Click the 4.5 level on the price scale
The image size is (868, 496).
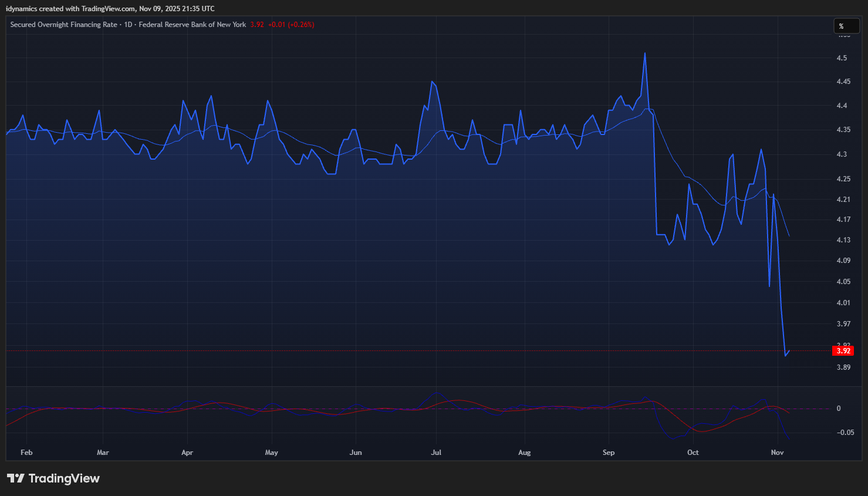point(842,58)
